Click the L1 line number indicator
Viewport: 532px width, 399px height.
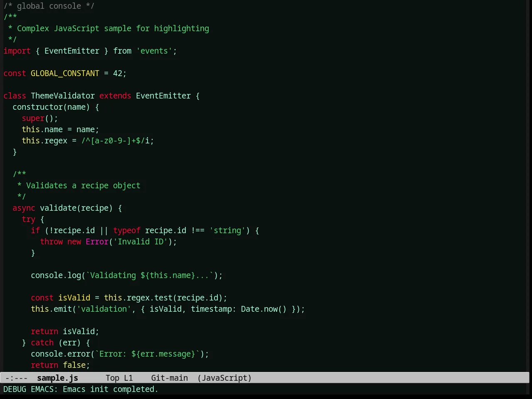(x=128, y=378)
